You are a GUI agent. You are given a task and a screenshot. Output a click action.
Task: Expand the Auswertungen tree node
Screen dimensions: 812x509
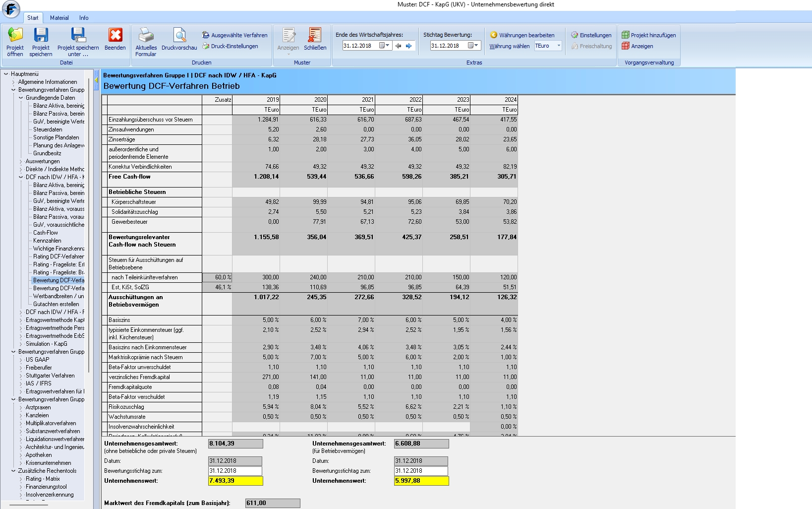click(21, 161)
